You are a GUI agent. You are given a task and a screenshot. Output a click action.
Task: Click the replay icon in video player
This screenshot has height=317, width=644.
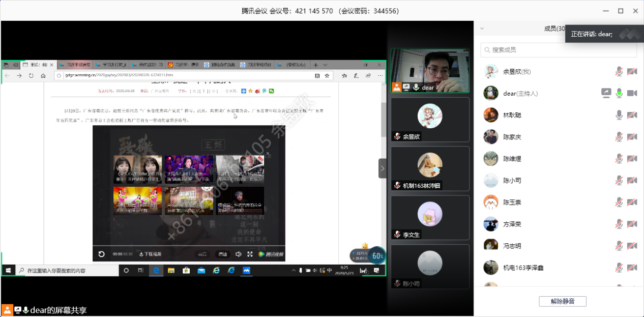point(101,254)
